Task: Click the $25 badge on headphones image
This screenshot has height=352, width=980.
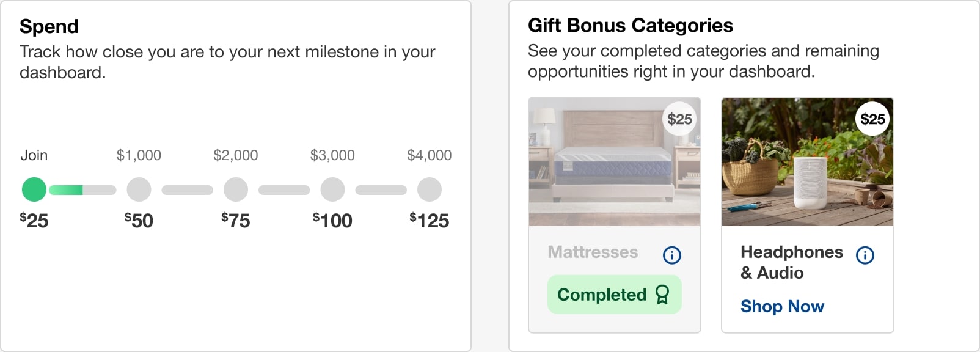Action: [x=872, y=119]
